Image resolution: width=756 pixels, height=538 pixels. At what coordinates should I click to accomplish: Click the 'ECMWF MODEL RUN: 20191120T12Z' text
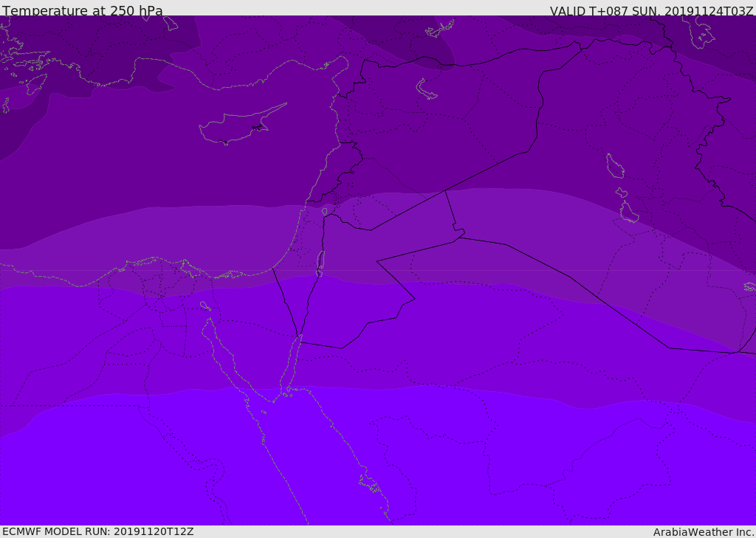point(98,531)
